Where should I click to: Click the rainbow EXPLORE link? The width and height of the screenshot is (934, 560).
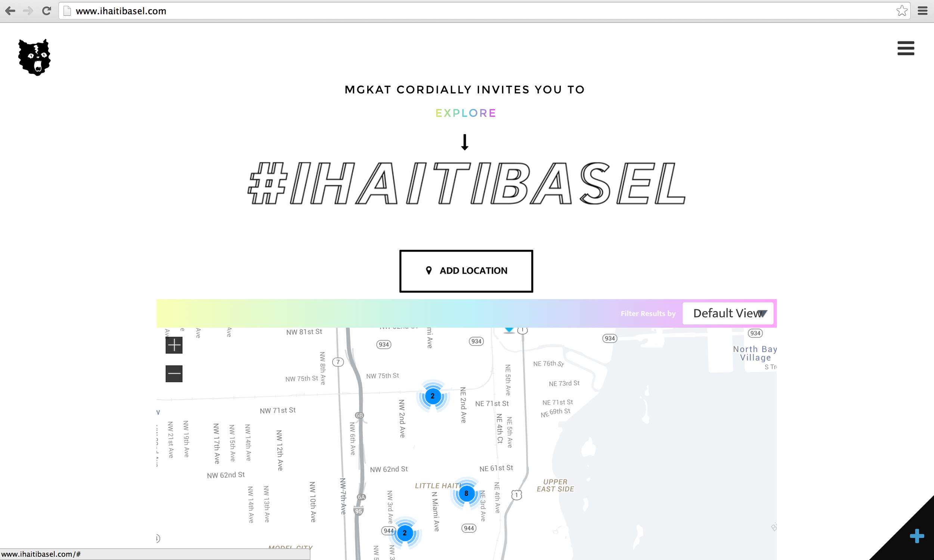(x=466, y=113)
